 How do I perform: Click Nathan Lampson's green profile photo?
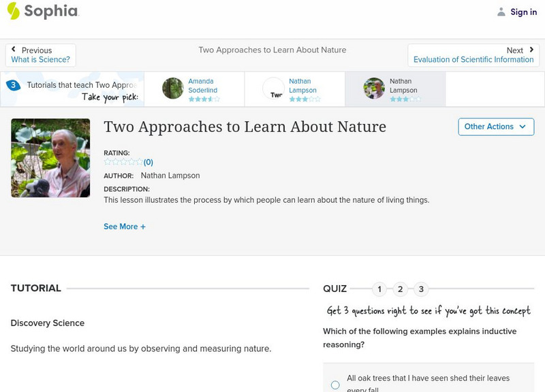click(373, 88)
